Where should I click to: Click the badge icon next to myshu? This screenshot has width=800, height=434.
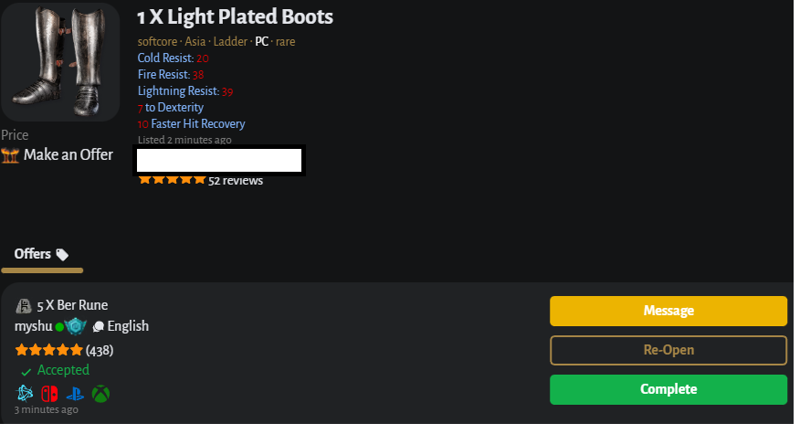click(x=76, y=326)
